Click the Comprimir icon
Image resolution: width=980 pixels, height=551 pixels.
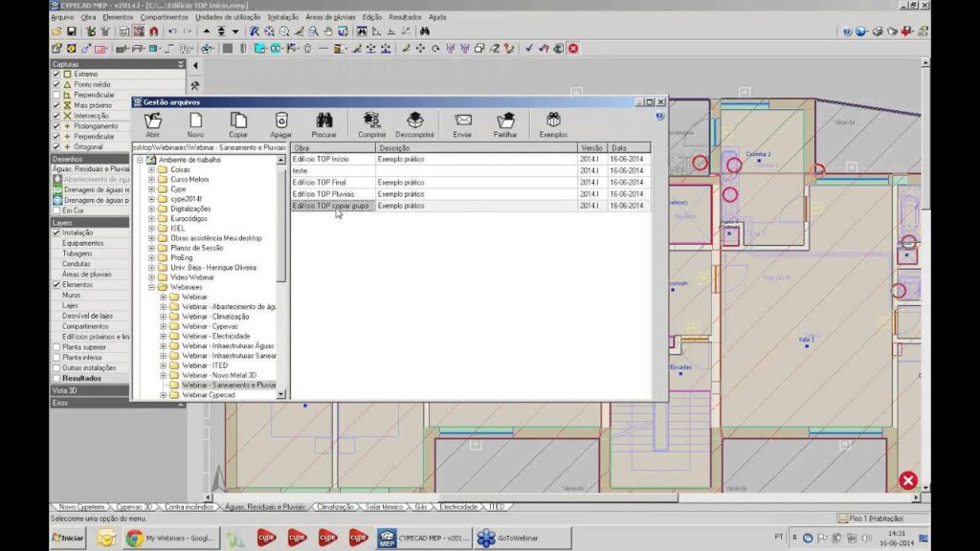371,121
